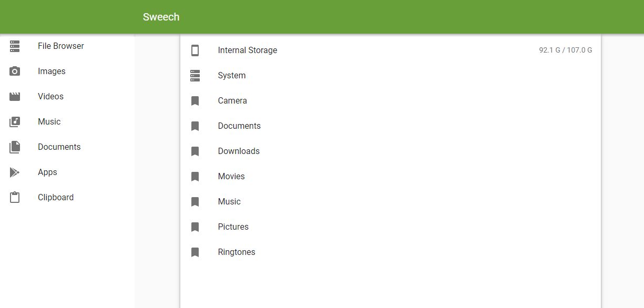
Task: Open the Clipboard section
Action: 67,198
